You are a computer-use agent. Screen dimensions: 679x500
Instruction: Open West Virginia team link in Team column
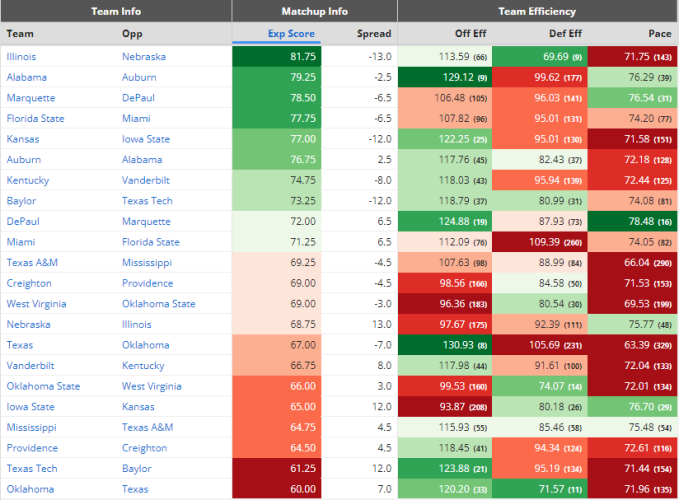(x=36, y=304)
